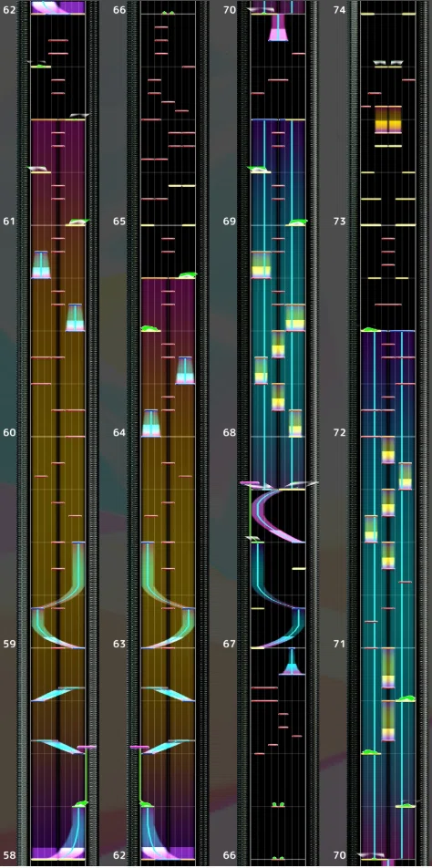Click the measure 73 label
Viewport: 432px width, 868px height.
tap(340, 222)
